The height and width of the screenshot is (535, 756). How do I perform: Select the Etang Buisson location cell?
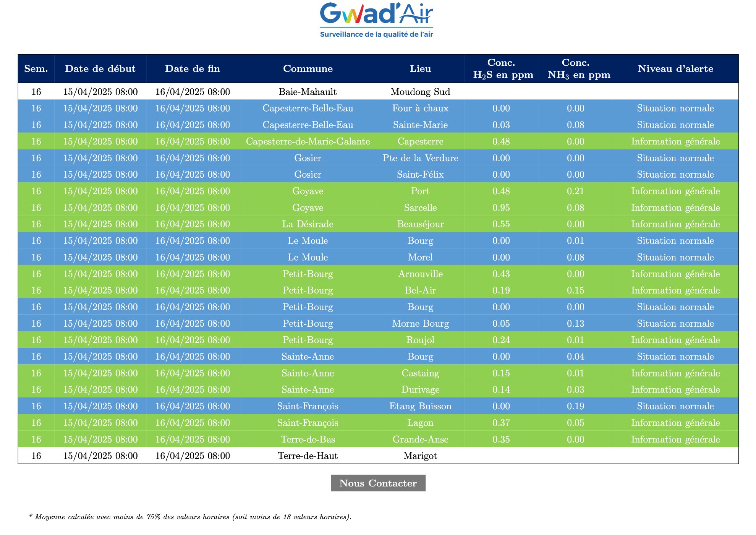click(420, 406)
